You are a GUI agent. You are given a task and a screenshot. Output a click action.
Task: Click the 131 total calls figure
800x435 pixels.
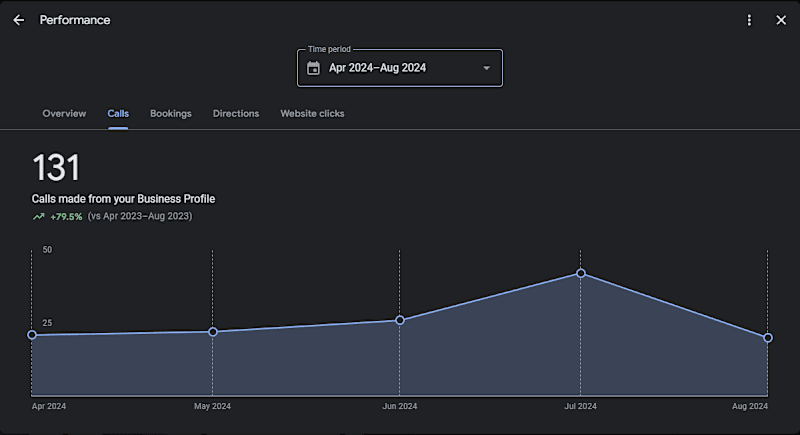point(56,168)
